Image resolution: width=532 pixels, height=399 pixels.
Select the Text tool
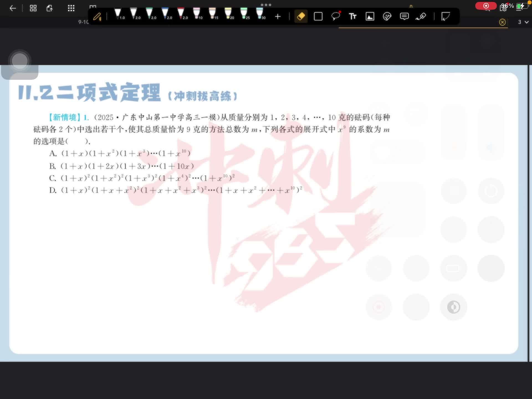pos(352,16)
